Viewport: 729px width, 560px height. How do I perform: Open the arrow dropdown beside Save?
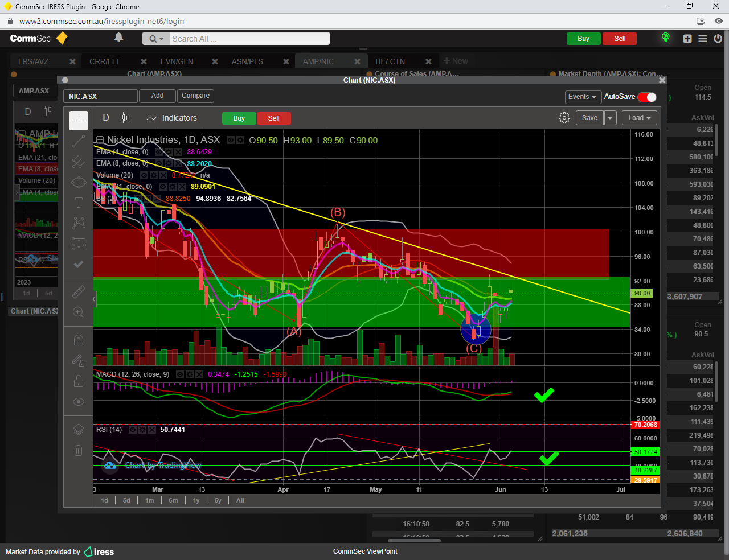click(610, 118)
